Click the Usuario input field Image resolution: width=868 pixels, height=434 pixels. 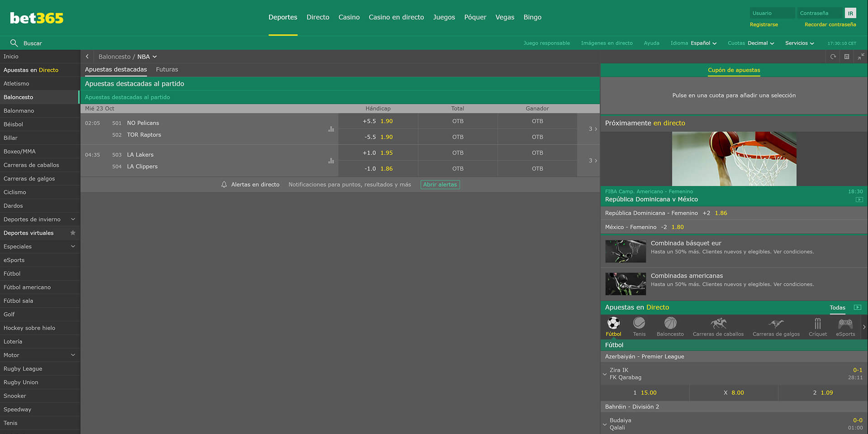[x=771, y=13]
